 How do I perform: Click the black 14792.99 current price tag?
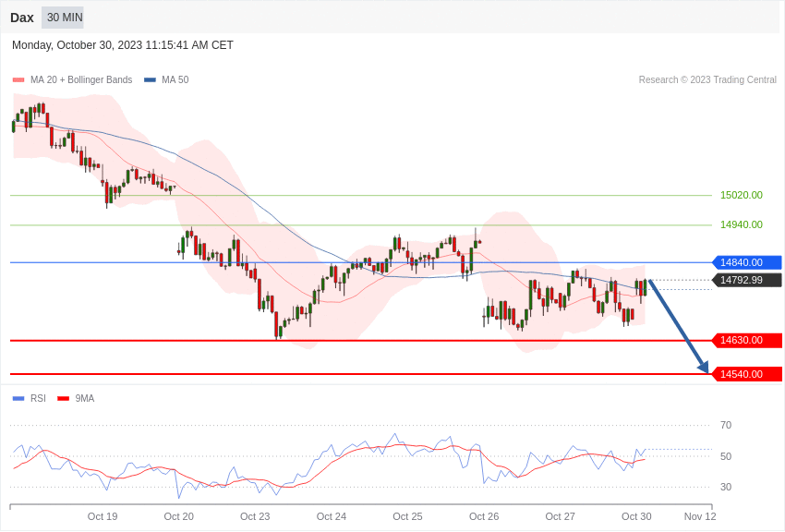(746, 280)
